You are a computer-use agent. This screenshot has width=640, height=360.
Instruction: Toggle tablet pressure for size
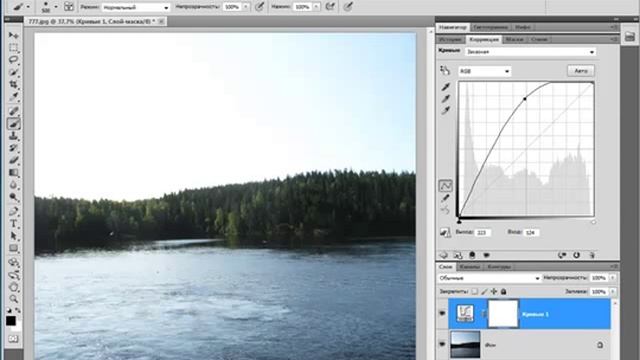pos(348,7)
